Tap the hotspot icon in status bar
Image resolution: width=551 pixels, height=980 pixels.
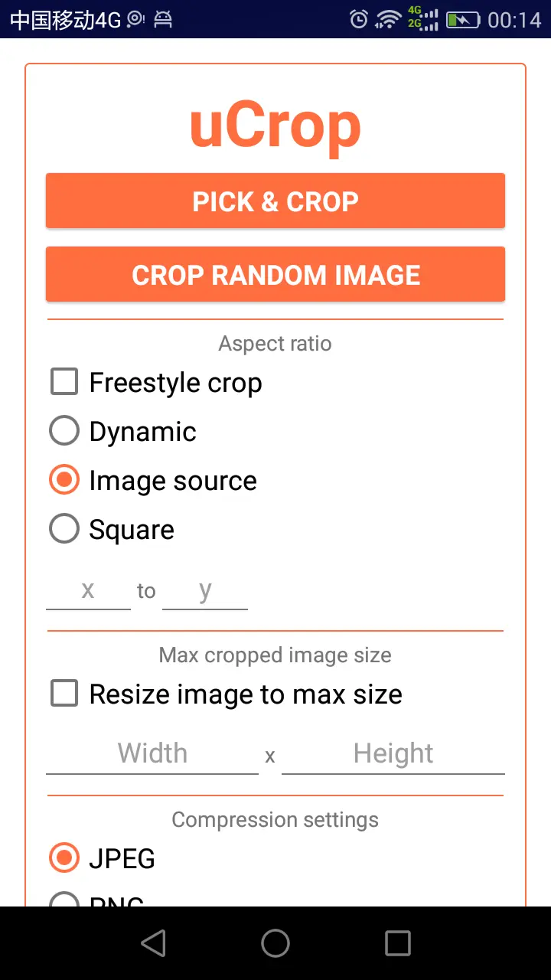(136, 19)
